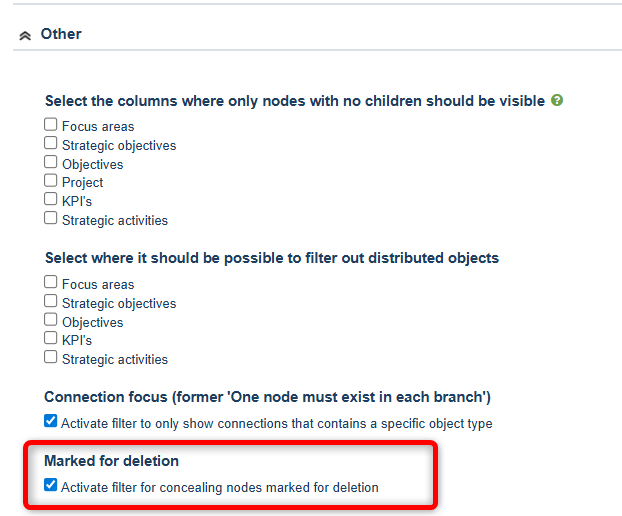Uncheck the concealing nodes marked for deletion filter
622x516 pixels.
(x=51, y=486)
